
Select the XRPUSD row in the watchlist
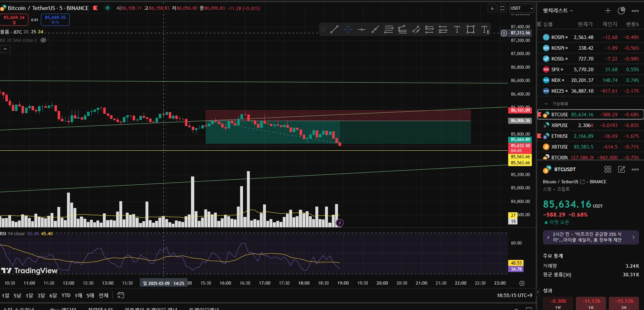(x=591, y=125)
